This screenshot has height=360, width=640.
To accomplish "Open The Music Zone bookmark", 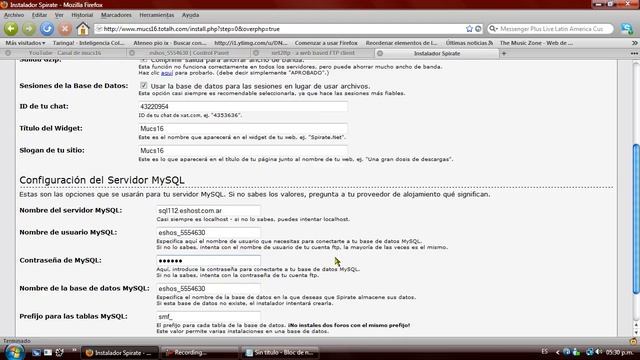I will [x=536, y=43].
